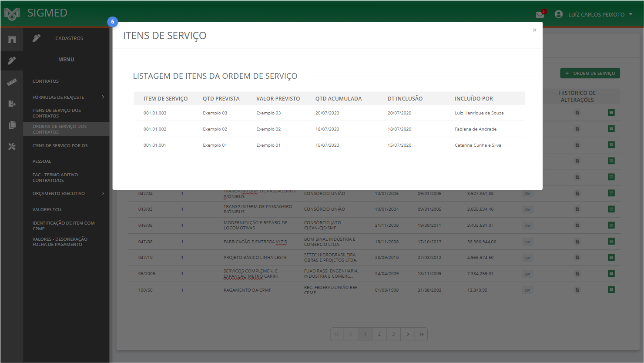This screenshot has height=363, width=644.
Task: Open the Contratos menu item
Action: pos(46,81)
